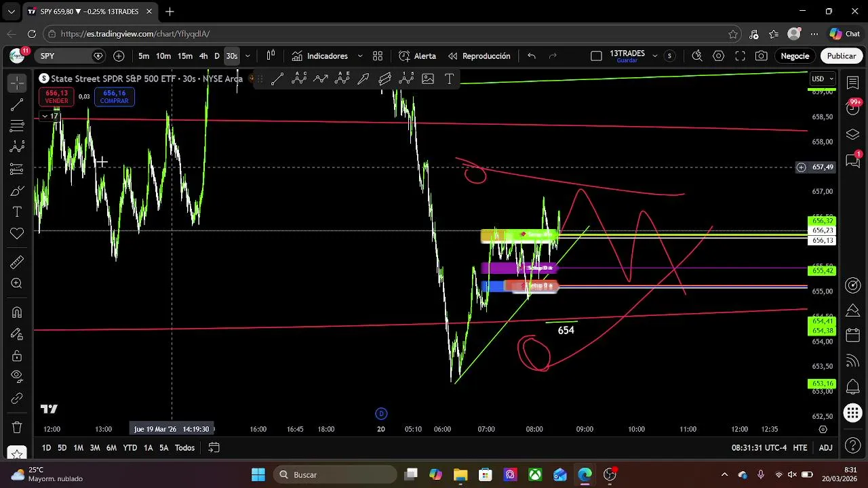Undo the last chart action
The width and height of the screenshot is (868, 488).
pyautogui.click(x=532, y=56)
